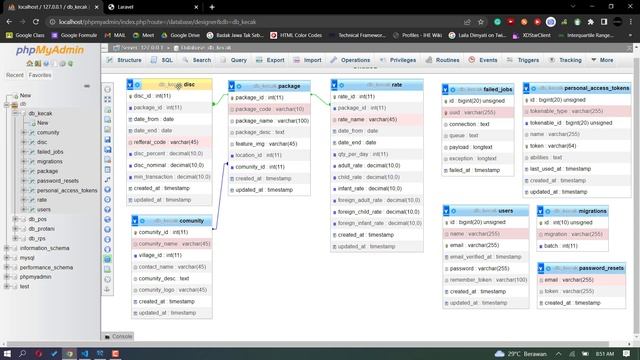Open the Operations tab
Image resolution: width=640 pixels, height=360 pixels.
(350, 60)
